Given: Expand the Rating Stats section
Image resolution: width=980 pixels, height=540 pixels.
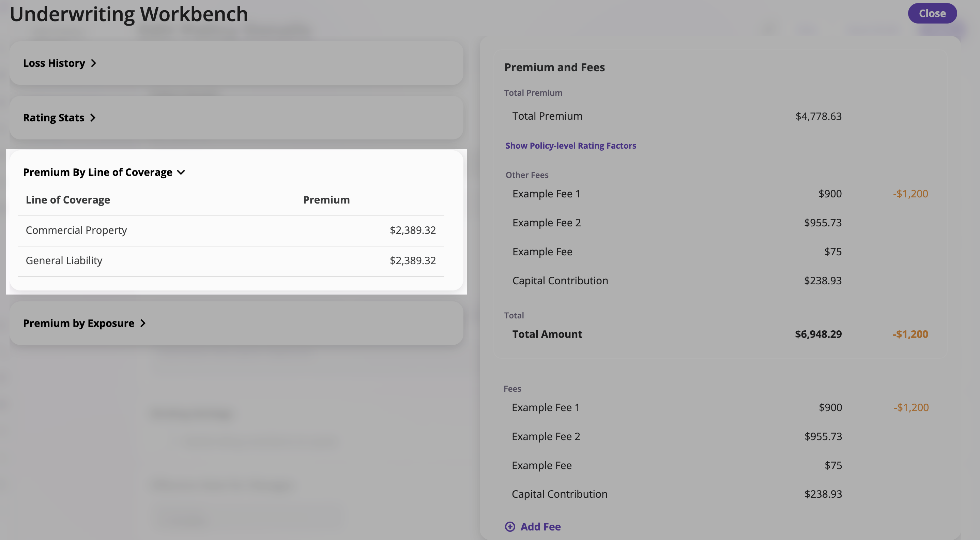Looking at the screenshot, I should pyautogui.click(x=53, y=118).
